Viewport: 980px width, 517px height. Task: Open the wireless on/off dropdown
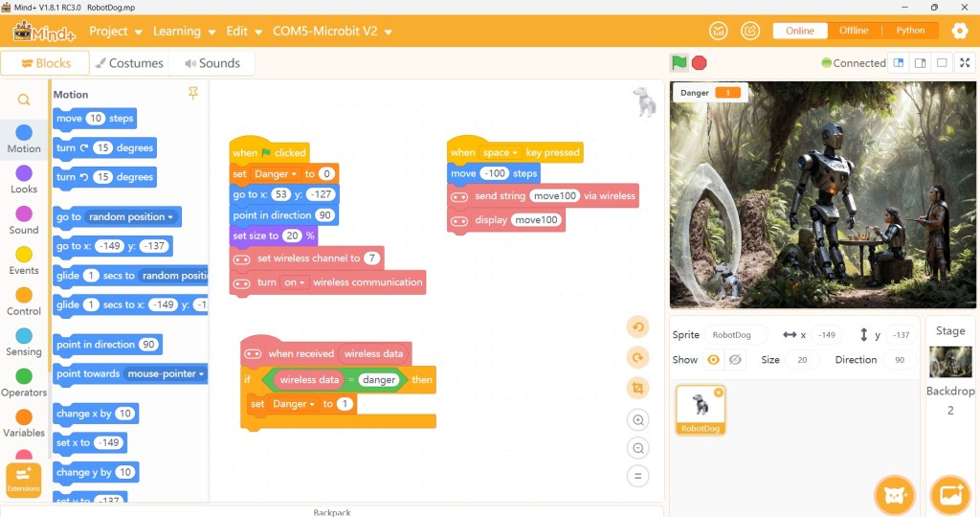pos(294,283)
